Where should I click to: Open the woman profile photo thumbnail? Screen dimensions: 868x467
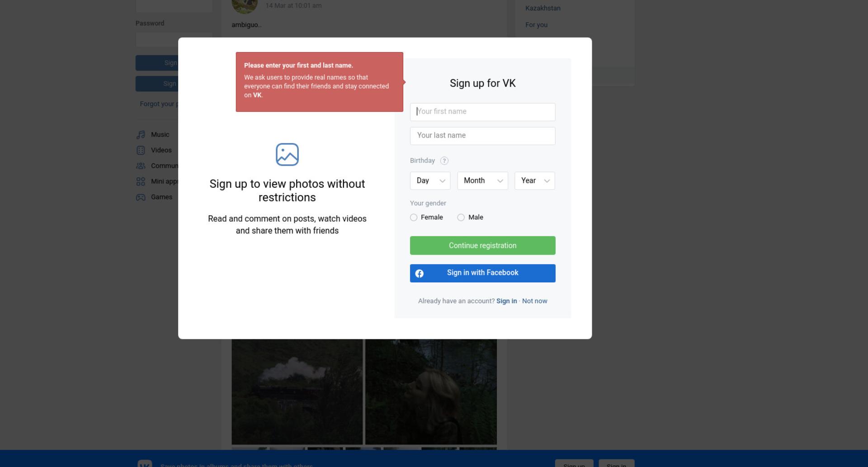pyautogui.click(x=431, y=392)
